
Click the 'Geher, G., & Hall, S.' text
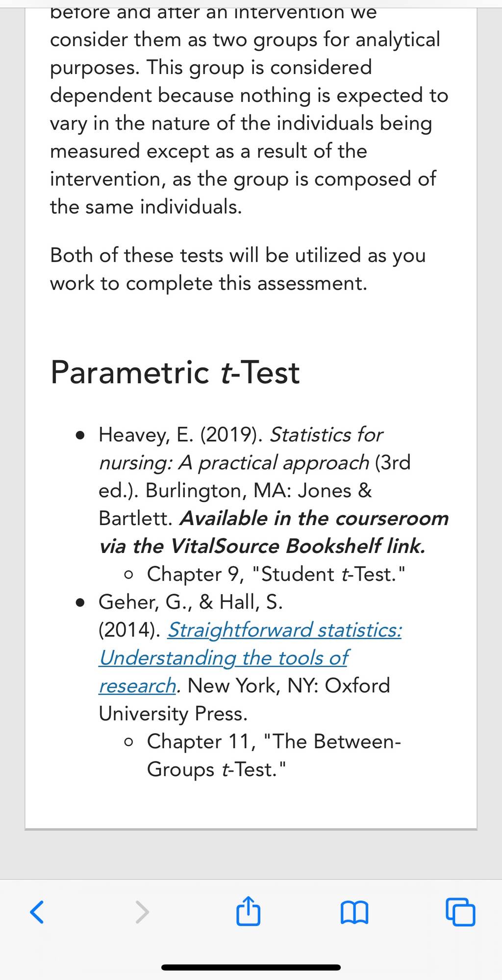click(x=191, y=602)
